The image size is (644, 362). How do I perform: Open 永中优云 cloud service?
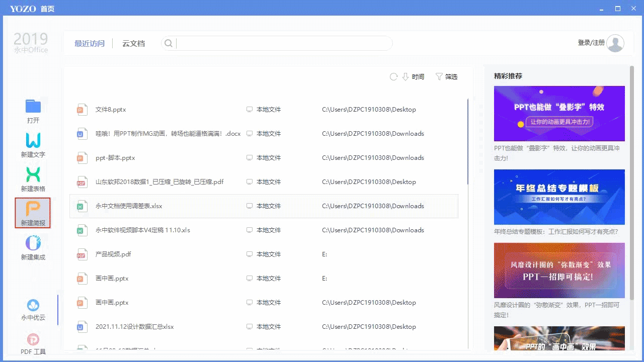click(x=33, y=310)
